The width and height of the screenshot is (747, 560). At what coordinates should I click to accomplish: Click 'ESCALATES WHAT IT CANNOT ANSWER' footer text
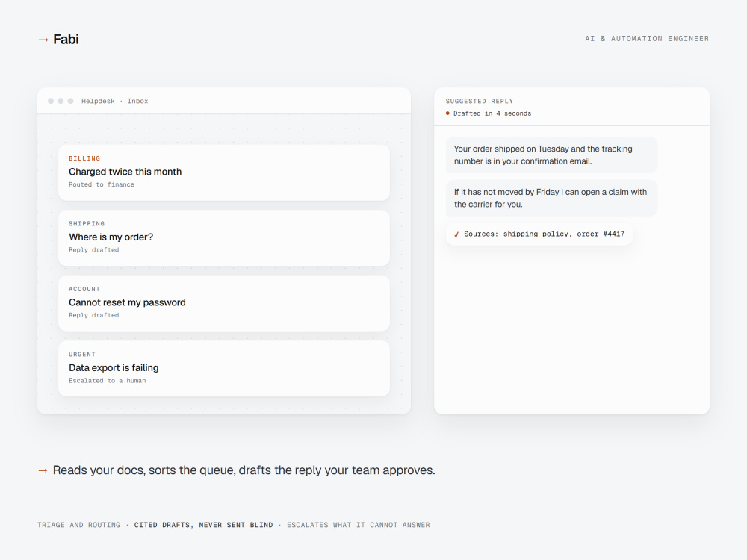pyautogui.click(x=359, y=525)
